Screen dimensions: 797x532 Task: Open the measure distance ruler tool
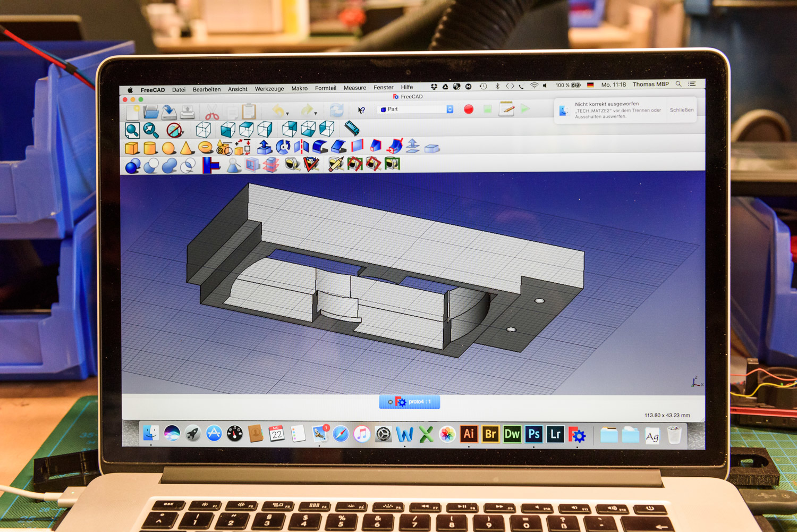pyautogui.click(x=352, y=128)
